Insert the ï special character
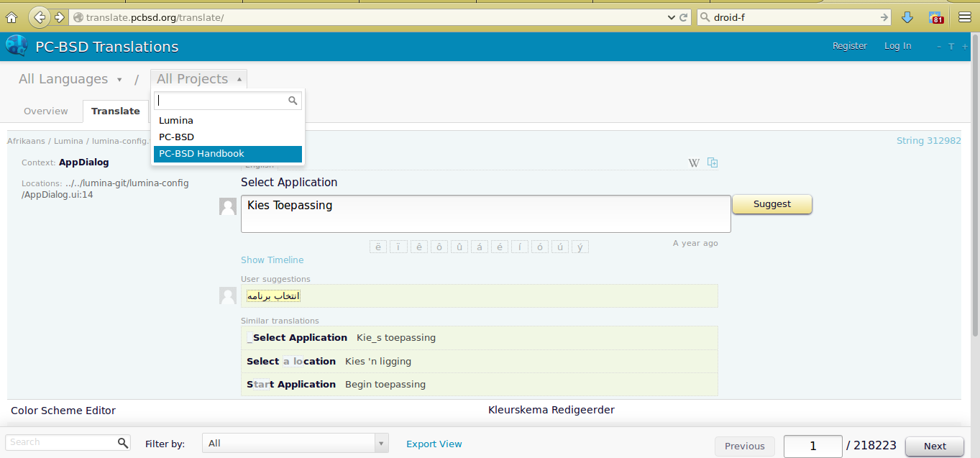980x458 pixels. tap(398, 247)
